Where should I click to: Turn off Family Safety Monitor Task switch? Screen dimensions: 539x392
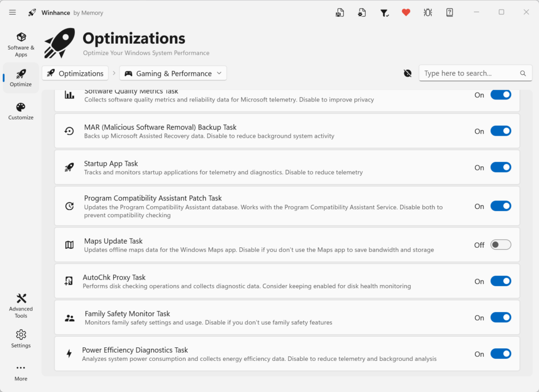tap(500, 317)
